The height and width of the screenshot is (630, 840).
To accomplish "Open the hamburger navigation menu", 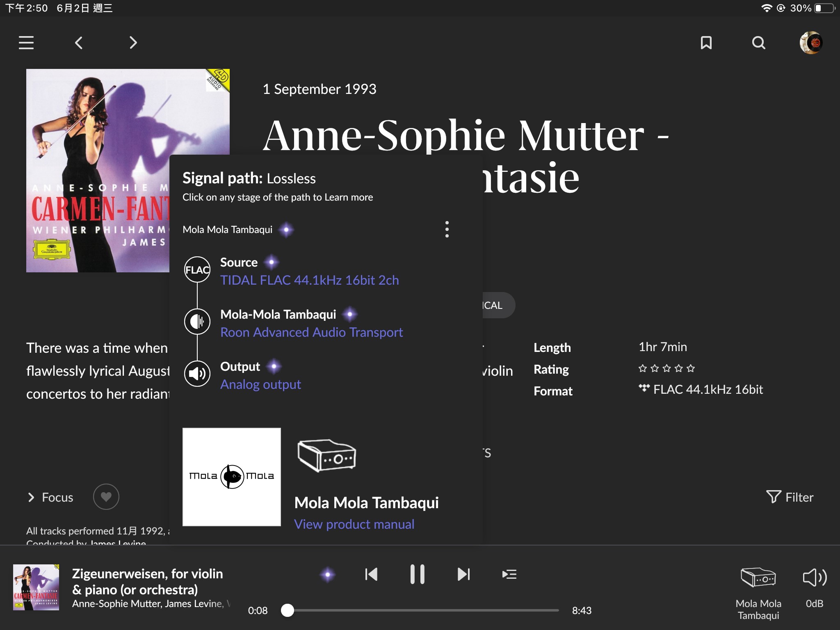I will coord(26,43).
